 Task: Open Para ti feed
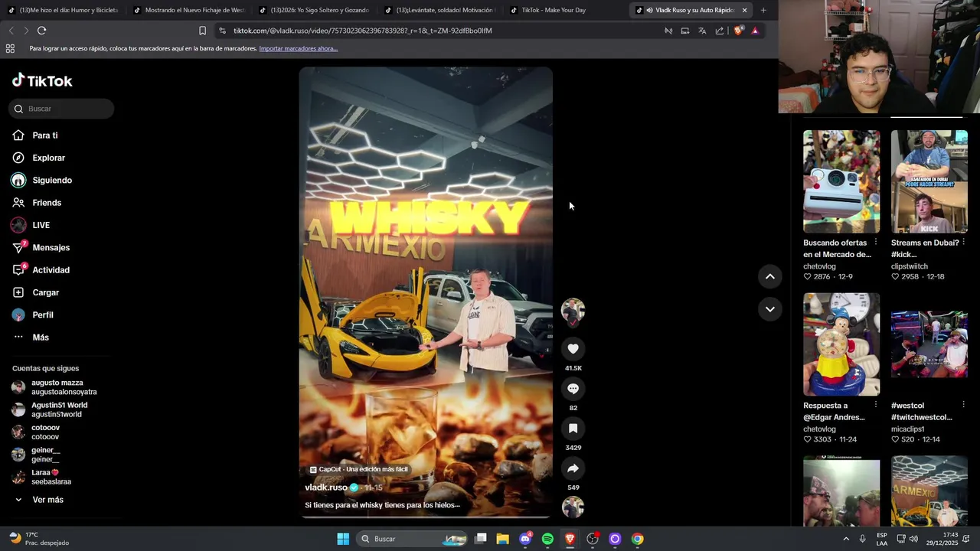pos(35,135)
